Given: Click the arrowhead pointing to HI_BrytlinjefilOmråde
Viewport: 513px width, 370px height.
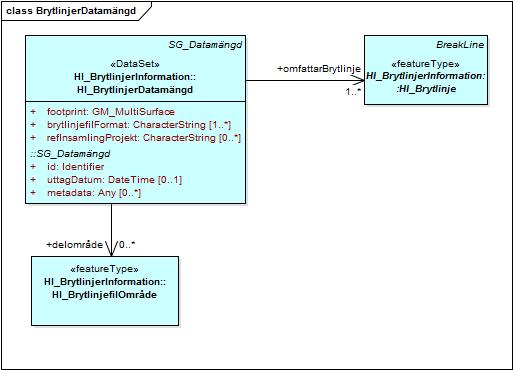Looking at the screenshot, I should point(111,249).
